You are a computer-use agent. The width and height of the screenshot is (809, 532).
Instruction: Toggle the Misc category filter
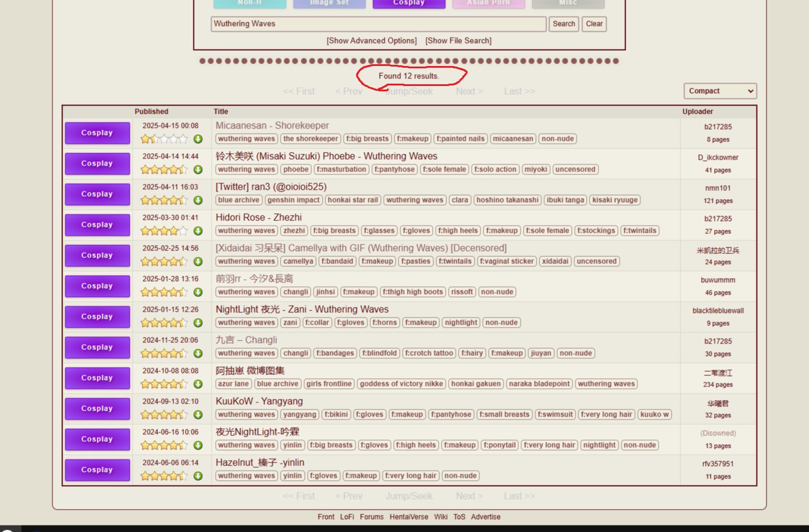[568, 4]
